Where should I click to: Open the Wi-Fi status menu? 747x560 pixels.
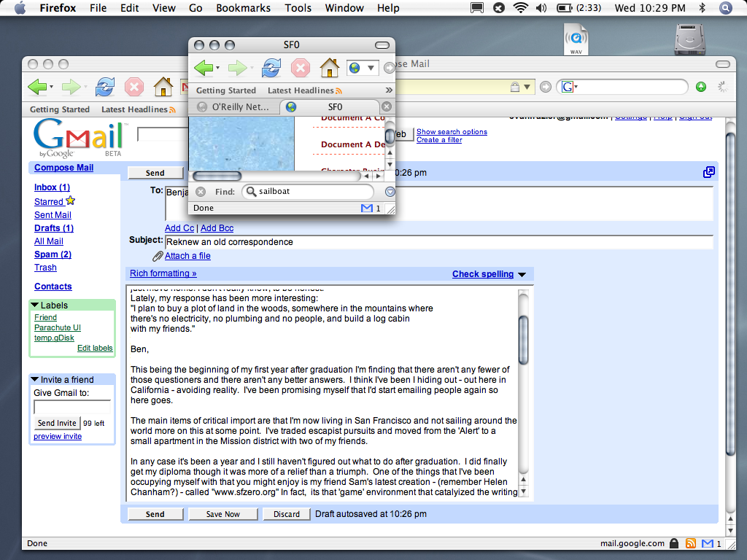coord(521,8)
